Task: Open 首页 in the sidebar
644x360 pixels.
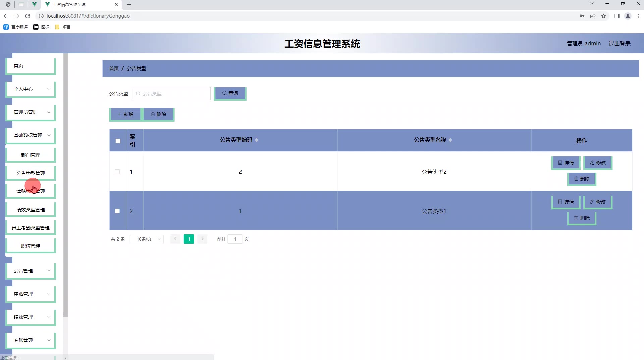Action: (31, 66)
